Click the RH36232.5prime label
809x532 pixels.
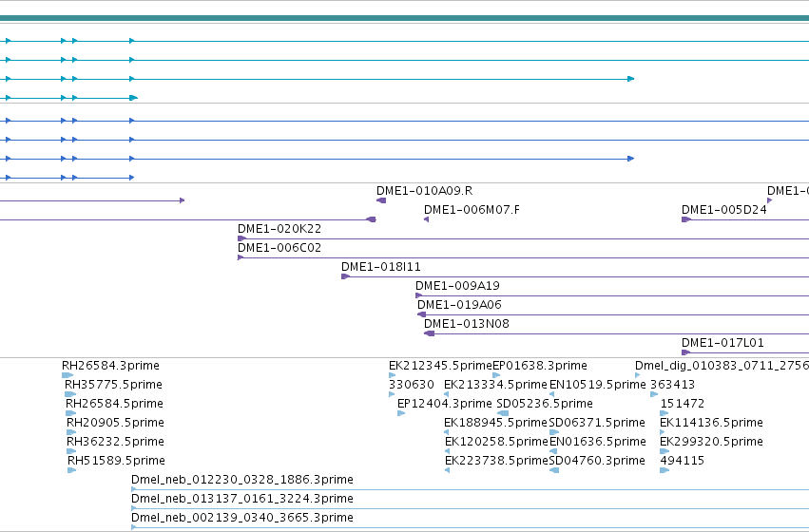coord(115,442)
